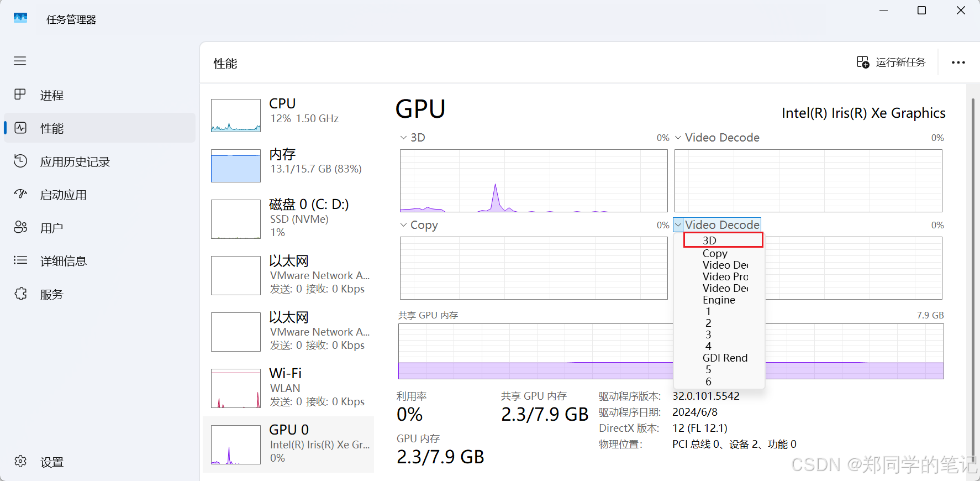Select the CPU usage graph thumbnail
This screenshot has width=980, height=481.
click(x=236, y=115)
